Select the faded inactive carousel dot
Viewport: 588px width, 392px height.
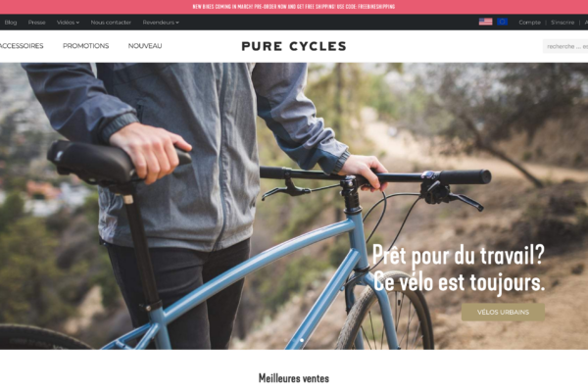(286, 340)
